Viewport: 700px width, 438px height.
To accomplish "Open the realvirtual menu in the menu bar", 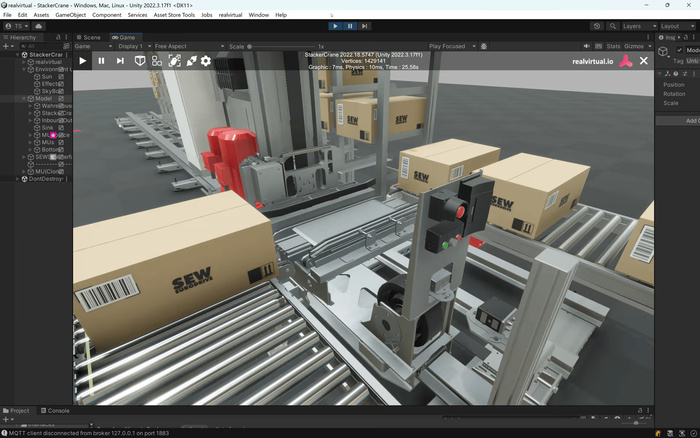I will 230,15.
